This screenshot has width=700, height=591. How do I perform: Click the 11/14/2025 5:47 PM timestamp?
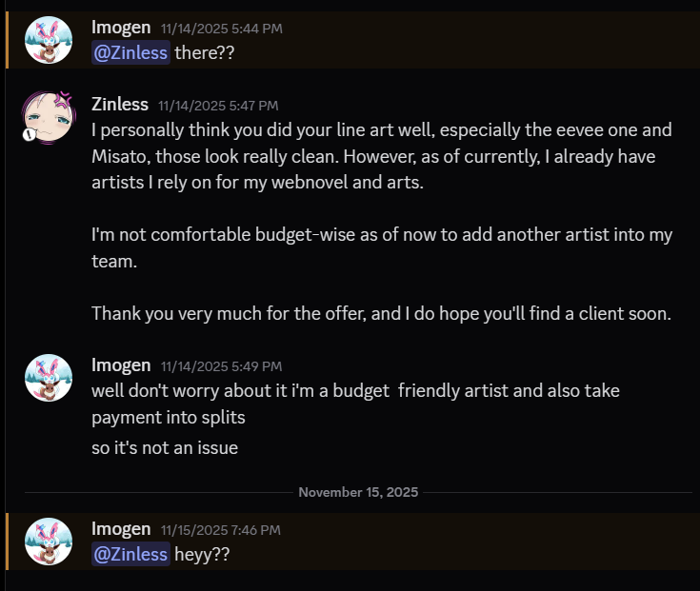[x=218, y=106]
